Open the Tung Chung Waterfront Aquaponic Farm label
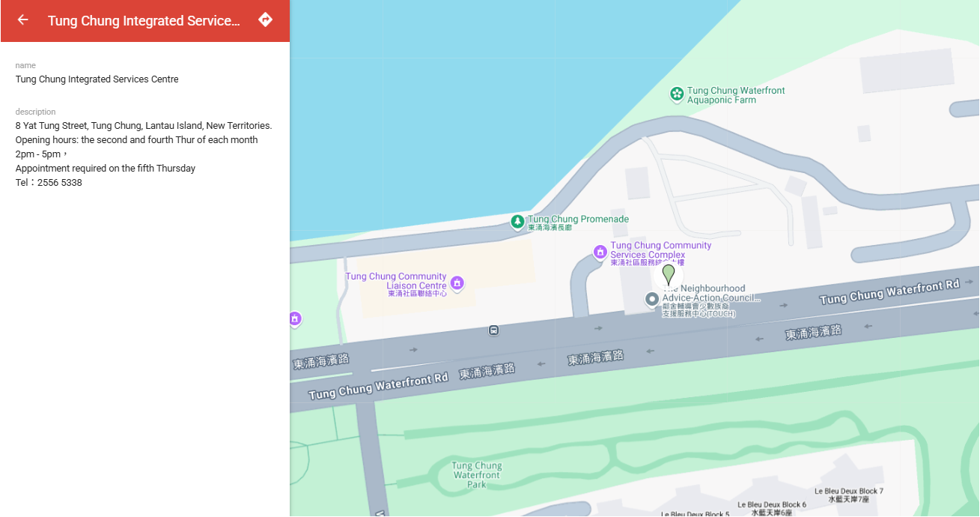The image size is (980, 517). (x=736, y=95)
